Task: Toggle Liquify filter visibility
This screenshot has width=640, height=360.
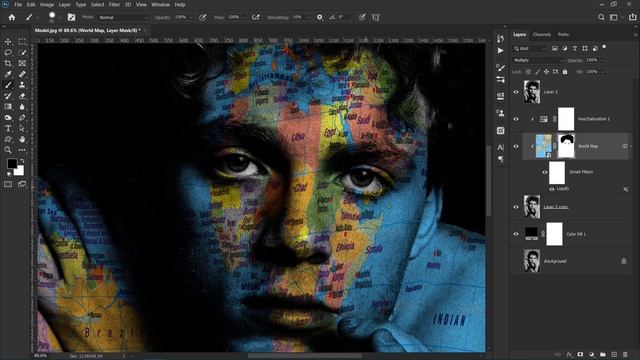Action: coord(552,189)
